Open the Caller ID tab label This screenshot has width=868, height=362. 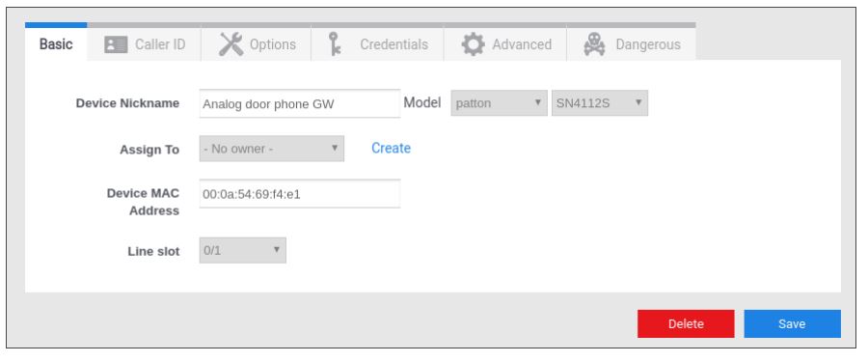160,44
